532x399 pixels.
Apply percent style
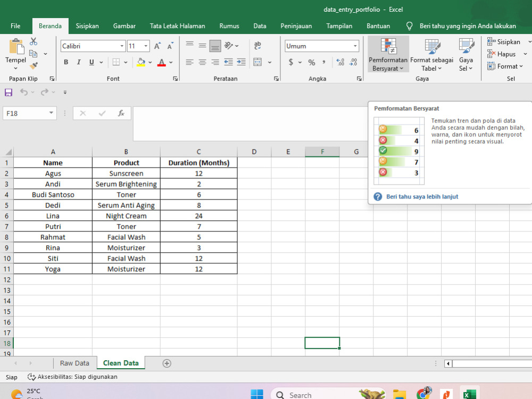point(311,62)
